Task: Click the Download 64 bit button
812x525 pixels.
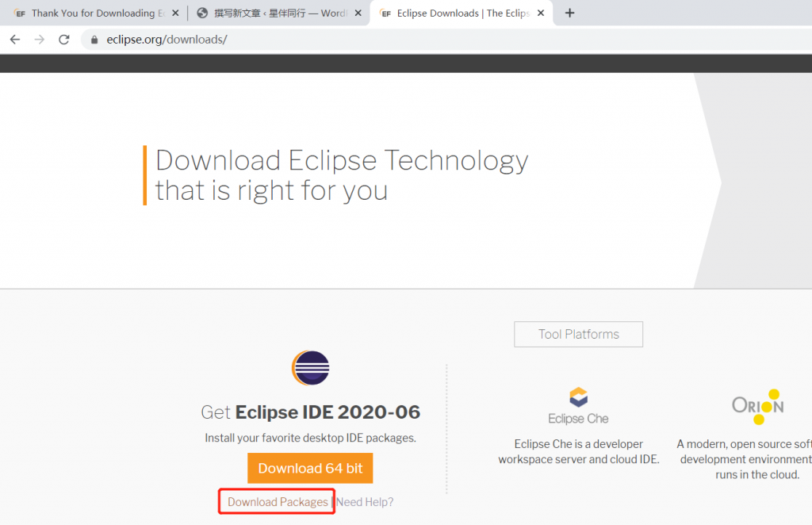Action: (310, 468)
